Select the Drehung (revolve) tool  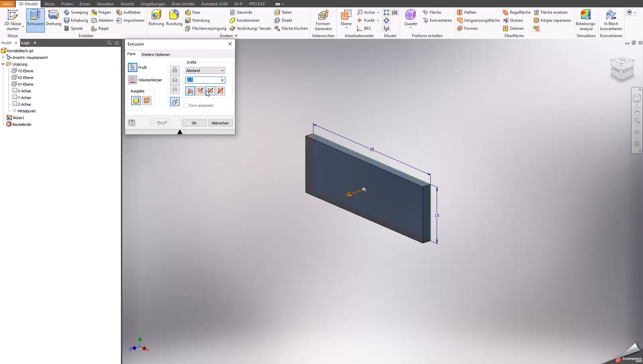pos(53,20)
